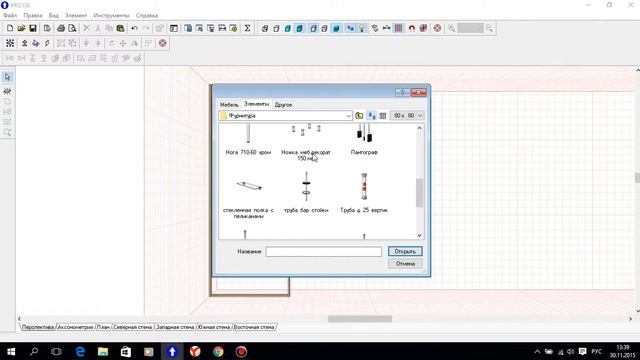Toggle wireframe display mode cube icon
This screenshot has height=360, width=640.
(265, 28)
